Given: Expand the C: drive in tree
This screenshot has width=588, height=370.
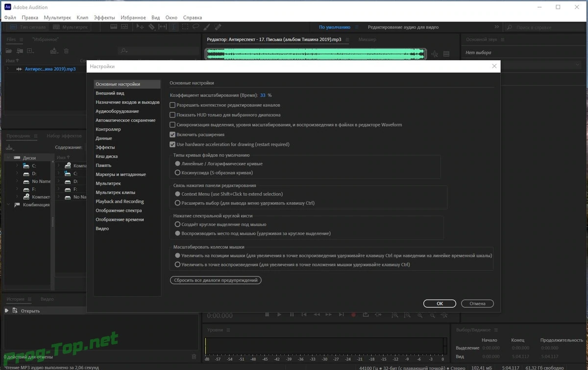Looking at the screenshot, I should (x=17, y=166).
